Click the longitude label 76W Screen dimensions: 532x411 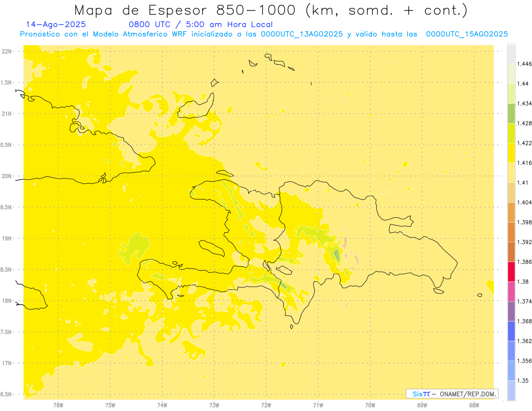[x=58, y=405]
